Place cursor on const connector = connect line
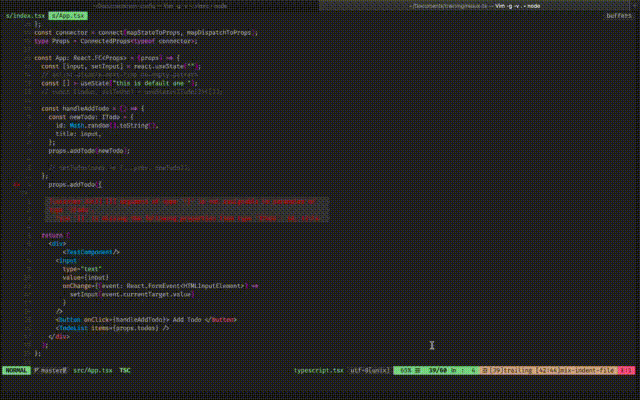The image size is (640, 400). tap(146, 33)
